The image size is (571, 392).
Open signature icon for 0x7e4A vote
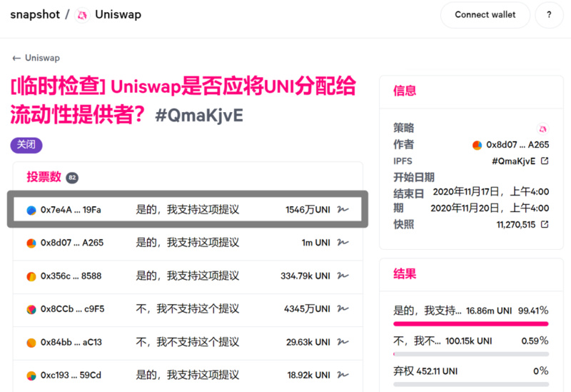(x=343, y=209)
